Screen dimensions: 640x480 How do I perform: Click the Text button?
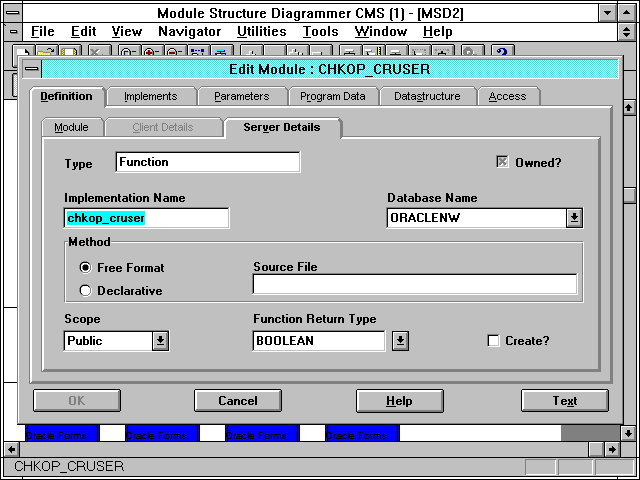point(564,401)
